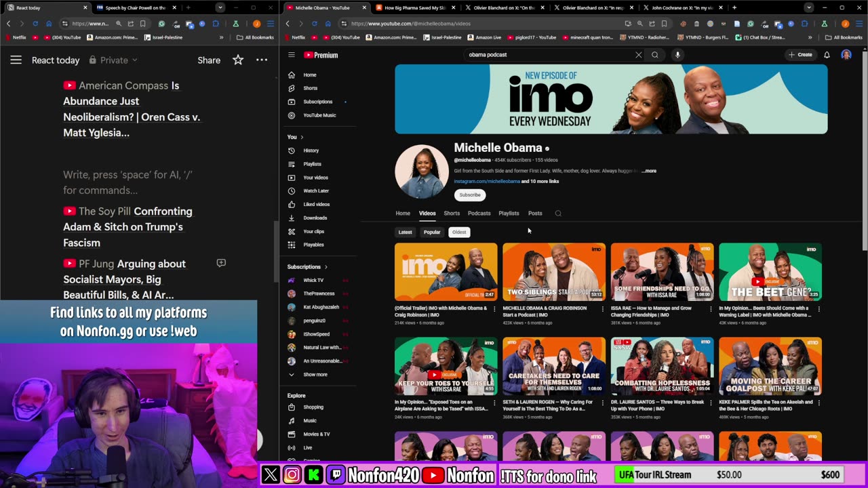The image size is (868, 488).
Task: Subscribe to Michelle Obama channel
Action: click(x=470, y=195)
